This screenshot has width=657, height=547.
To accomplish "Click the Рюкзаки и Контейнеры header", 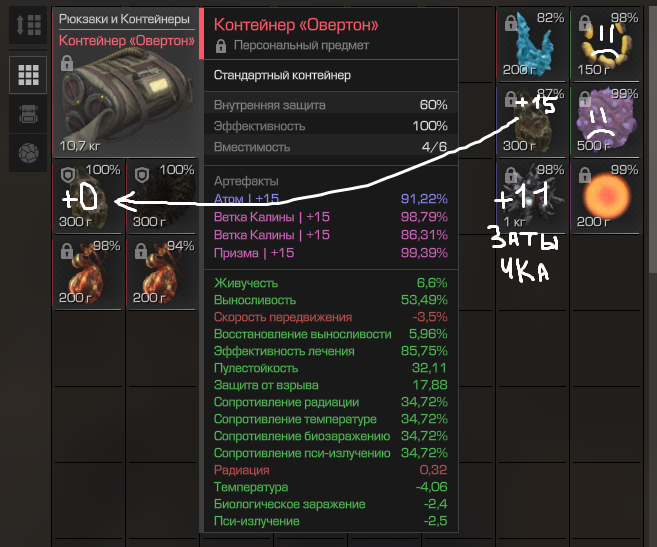I will [x=124, y=19].
